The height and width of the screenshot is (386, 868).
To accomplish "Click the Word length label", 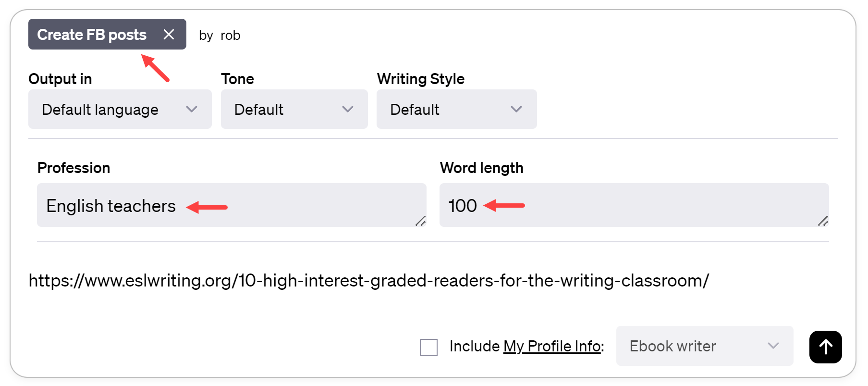I will click(481, 168).
